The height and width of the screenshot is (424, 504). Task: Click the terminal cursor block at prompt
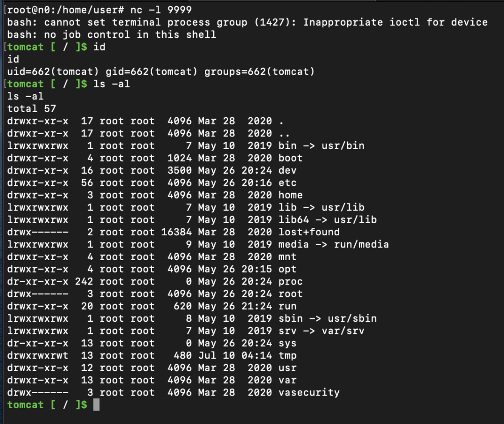click(97, 405)
